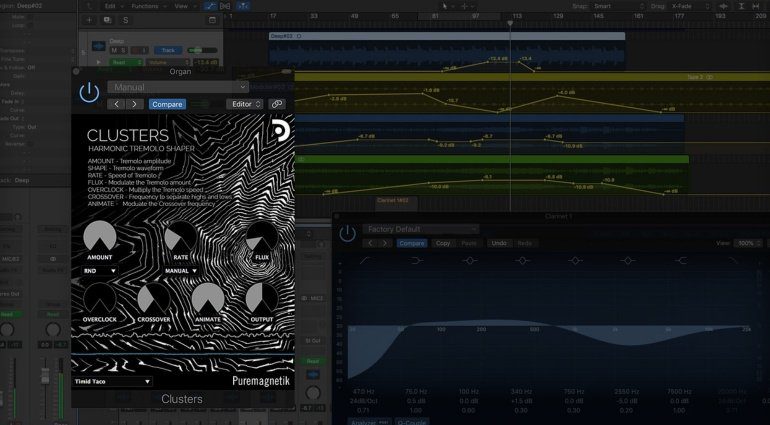Toggle the fourth parametric band icon (2550 Hz)
Viewport: 770px width, 425px height.
628,260
